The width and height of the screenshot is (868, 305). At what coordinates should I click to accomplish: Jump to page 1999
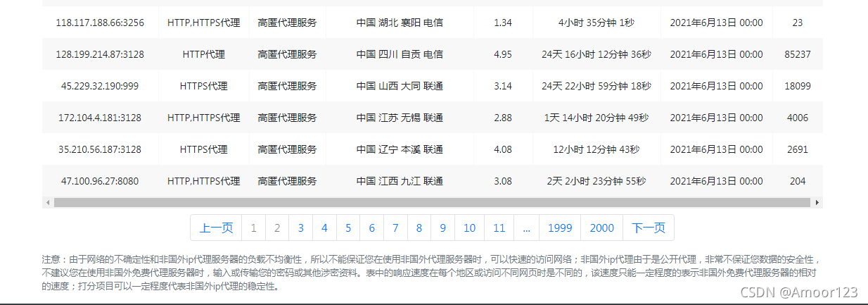tap(560, 228)
